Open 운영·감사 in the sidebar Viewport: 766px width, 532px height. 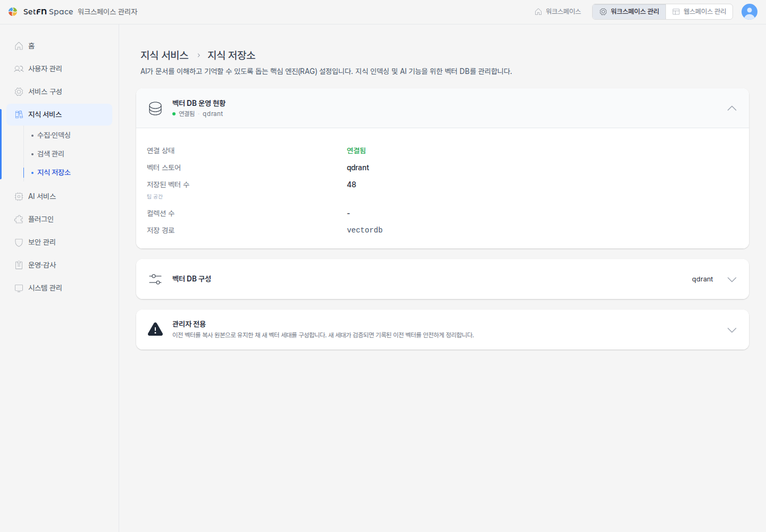tap(60, 265)
